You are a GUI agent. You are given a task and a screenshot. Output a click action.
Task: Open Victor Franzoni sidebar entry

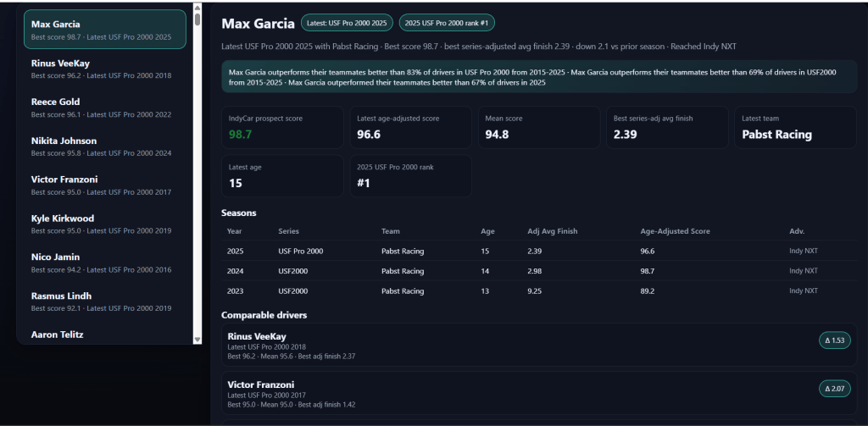(x=104, y=185)
